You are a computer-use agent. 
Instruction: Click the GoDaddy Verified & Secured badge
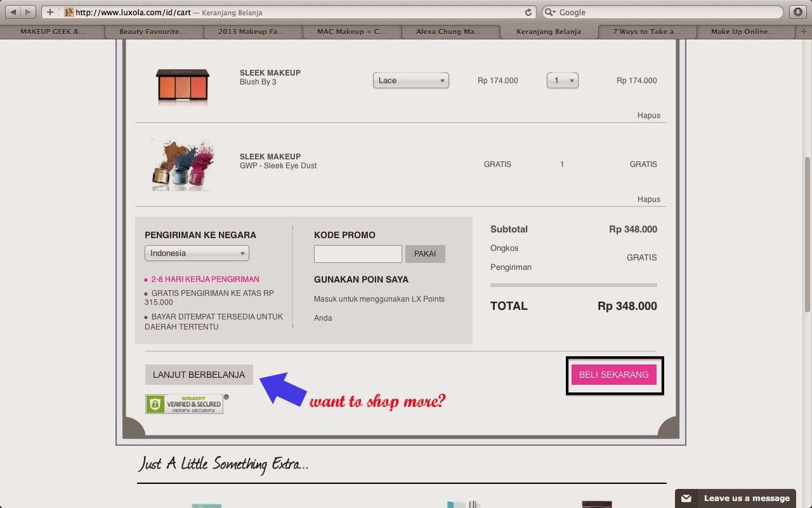[x=185, y=404]
